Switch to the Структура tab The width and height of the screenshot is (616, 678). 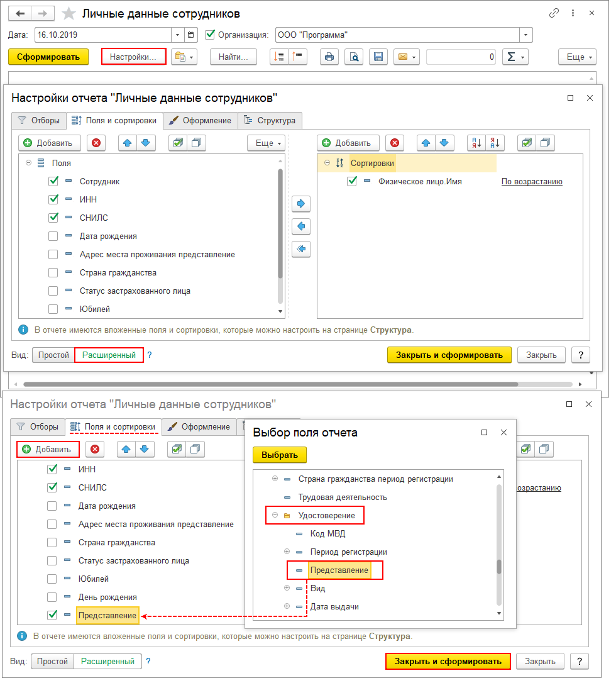(x=270, y=120)
